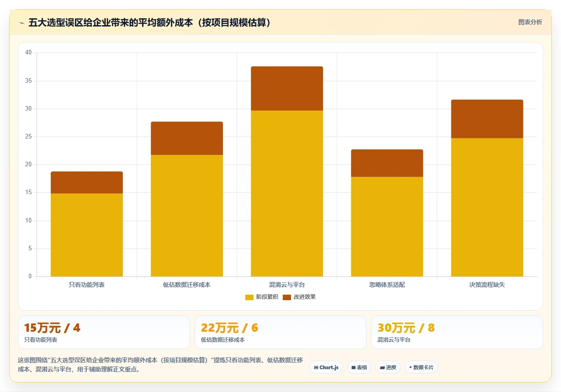Select the 进度 tag
Image resolution: width=561 pixels, height=392 pixels.
point(388,367)
